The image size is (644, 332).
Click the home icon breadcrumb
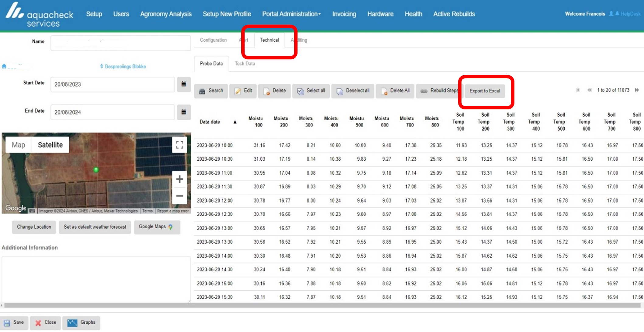pos(4,66)
